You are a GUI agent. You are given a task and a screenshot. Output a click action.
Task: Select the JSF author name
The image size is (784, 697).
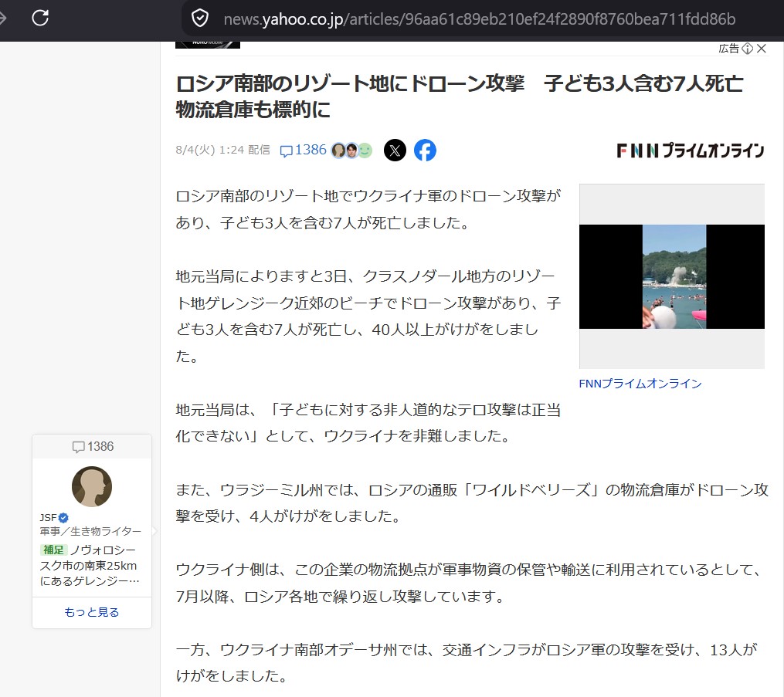click(x=49, y=518)
